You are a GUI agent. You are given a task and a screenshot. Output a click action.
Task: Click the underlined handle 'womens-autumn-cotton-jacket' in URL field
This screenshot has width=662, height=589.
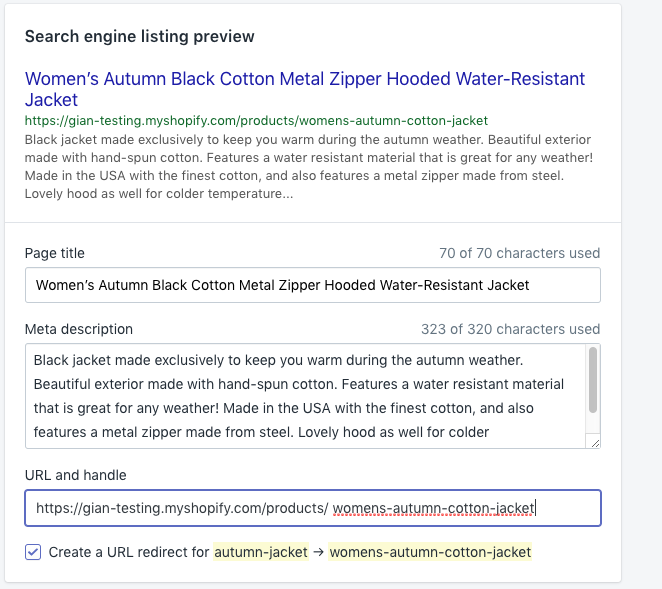click(434, 508)
